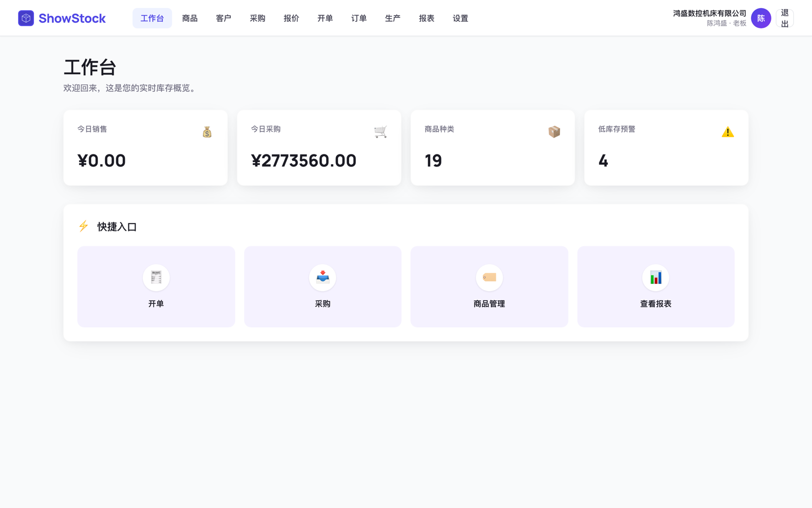Viewport: 812px width, 508px height.
Task: Open the 报表 menu item
Action: pyautogui.click(x=426, y=18)
